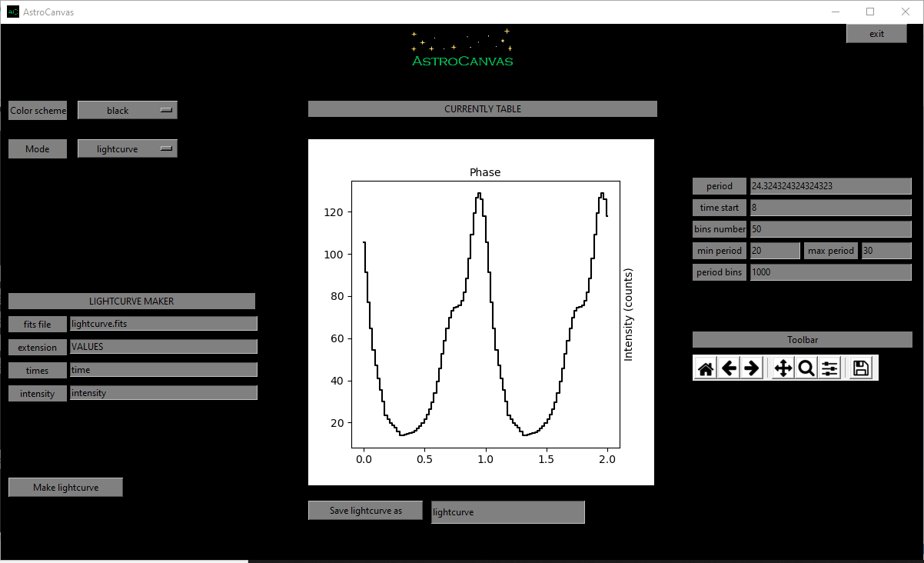The image size is (924, 563).
Task: Click the Toolbar header label
Action: (803, 339)
